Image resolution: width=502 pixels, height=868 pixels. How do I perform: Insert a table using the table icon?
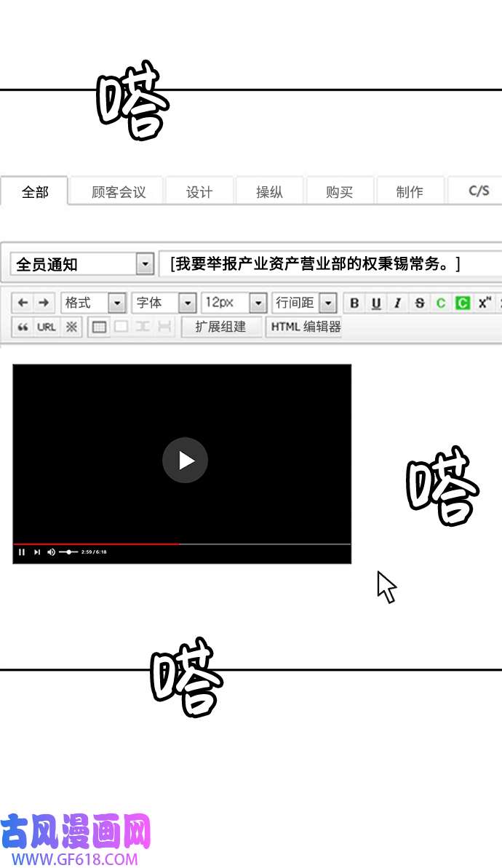99,327
